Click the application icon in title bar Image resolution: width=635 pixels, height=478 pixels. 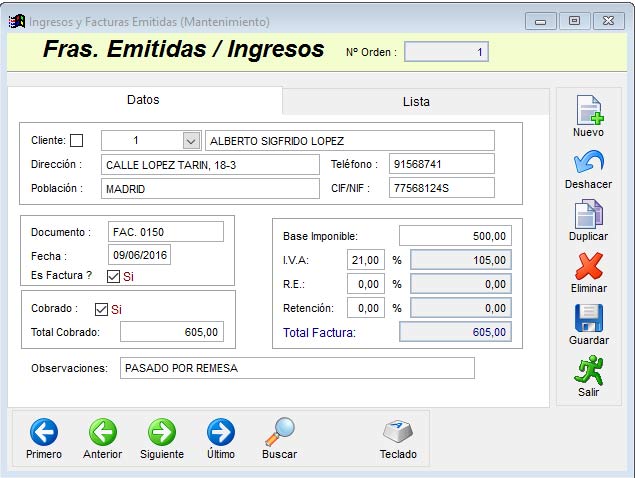pos(17,21)
